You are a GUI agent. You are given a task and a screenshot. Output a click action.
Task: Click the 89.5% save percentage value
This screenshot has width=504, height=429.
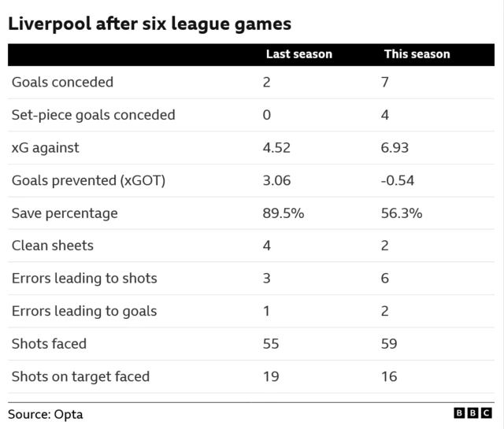pyautogui.click(x=283, y=213)
